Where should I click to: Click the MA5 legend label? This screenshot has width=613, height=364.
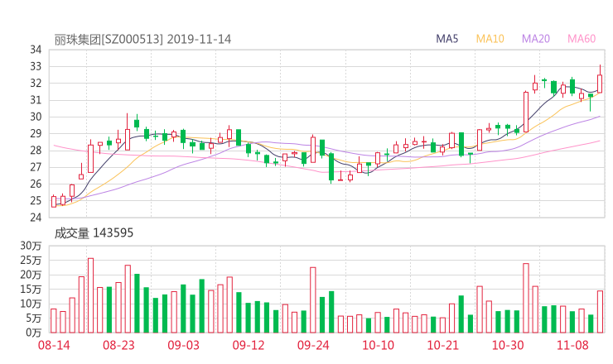tap(446, 39)
